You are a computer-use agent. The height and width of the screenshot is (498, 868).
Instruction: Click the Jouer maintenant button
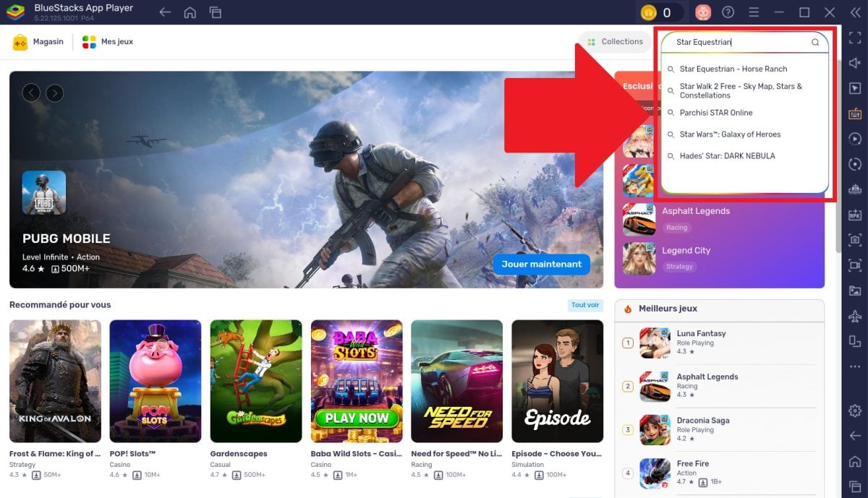coord(541,265)
